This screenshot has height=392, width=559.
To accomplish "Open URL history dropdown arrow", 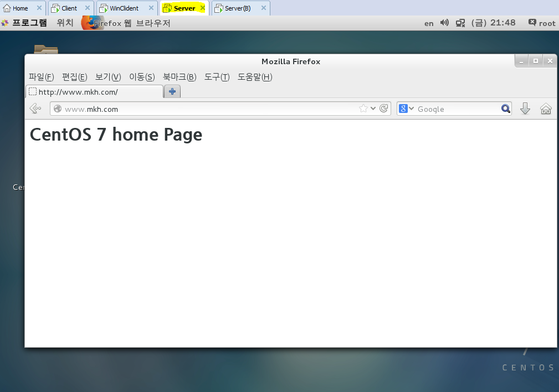I will (373, 109).
